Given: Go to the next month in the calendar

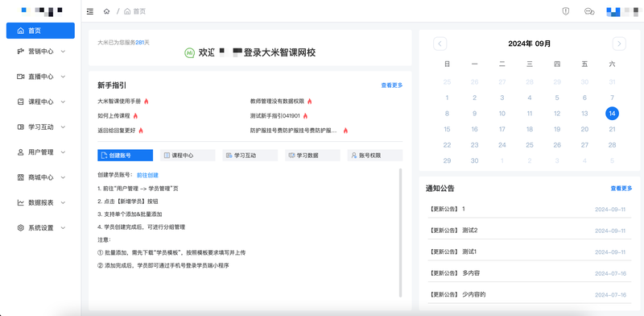Looking at the screenshot, I should pyautogui.click(x=619, y=44).
